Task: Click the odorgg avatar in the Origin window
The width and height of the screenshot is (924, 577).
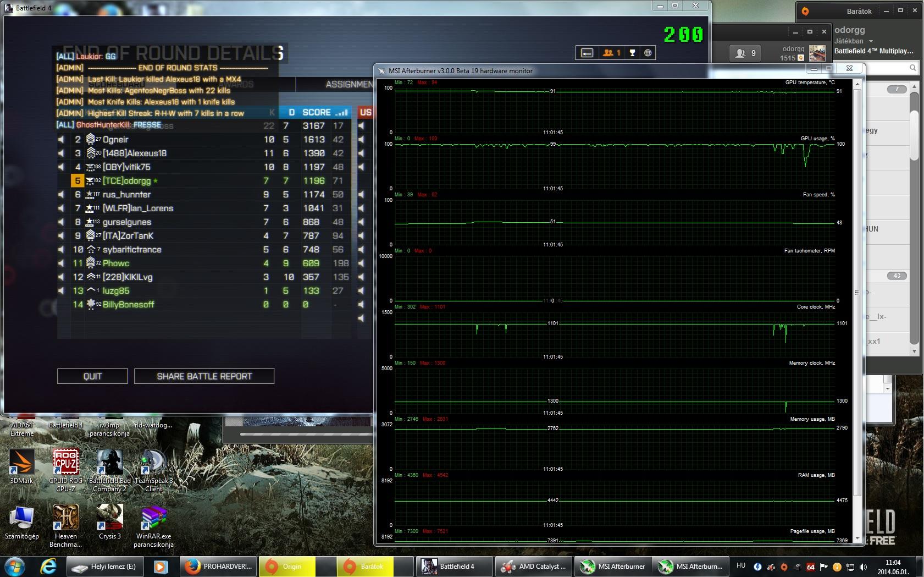Action: 817,53
